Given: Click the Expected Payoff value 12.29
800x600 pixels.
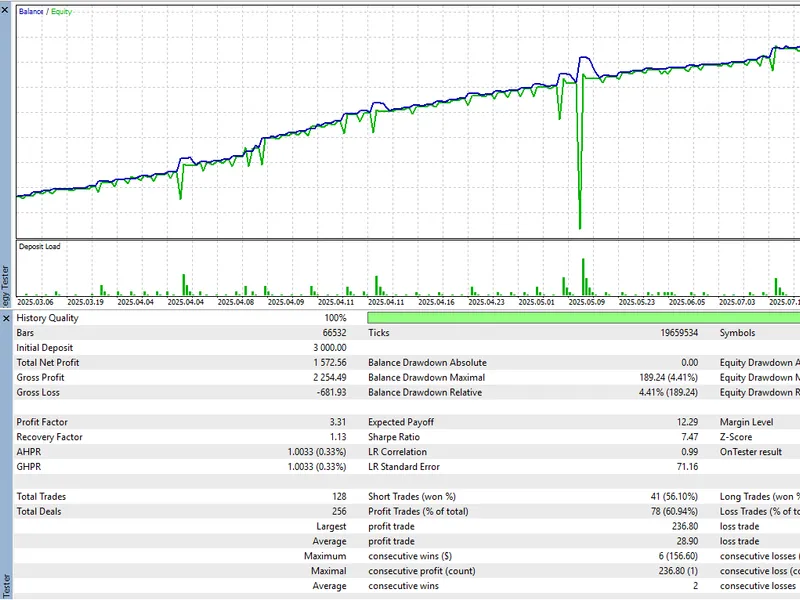Looking at the screenshot, I should (687, 422).
